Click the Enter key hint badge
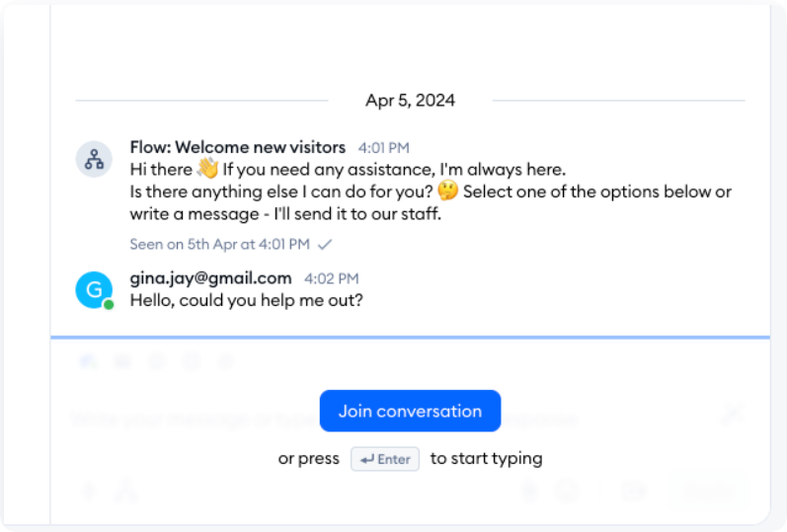 385,459
